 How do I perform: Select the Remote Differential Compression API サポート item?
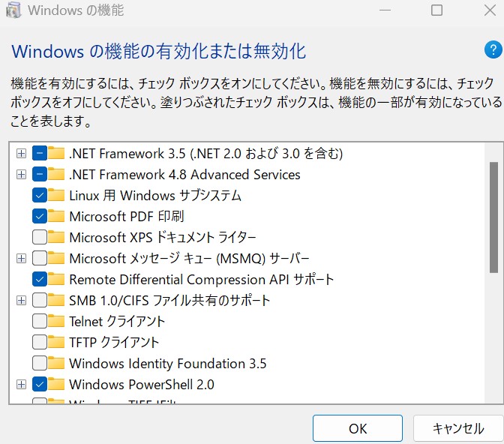pos(201,280)
